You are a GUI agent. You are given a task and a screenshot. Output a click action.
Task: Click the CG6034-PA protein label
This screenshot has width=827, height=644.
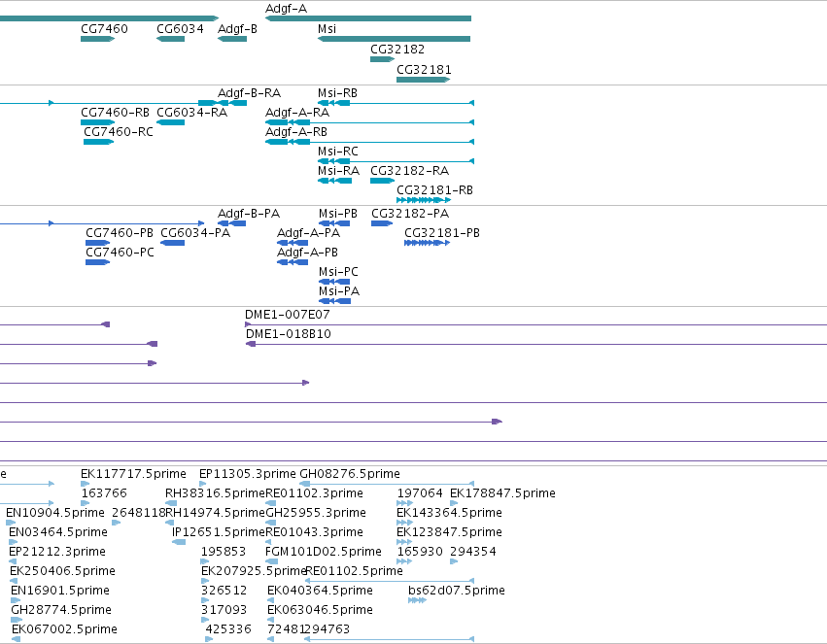click(x=195, y=233)
